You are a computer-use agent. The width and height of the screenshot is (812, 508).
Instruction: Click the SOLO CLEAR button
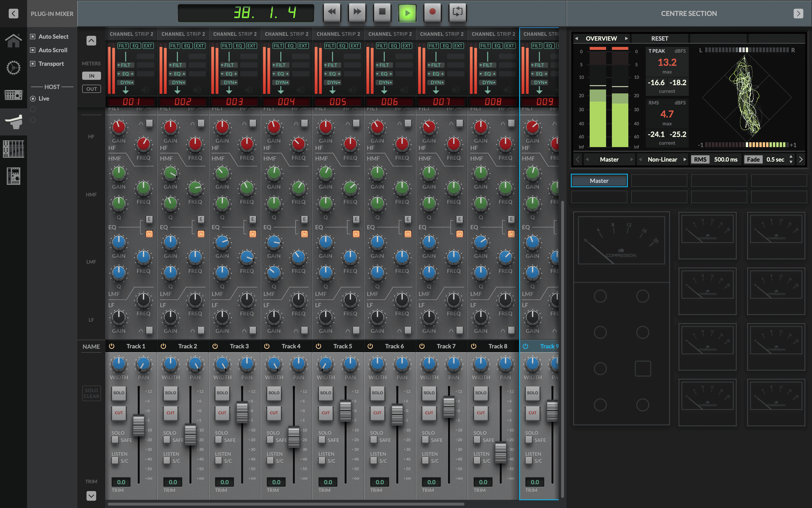click(91, 393)
